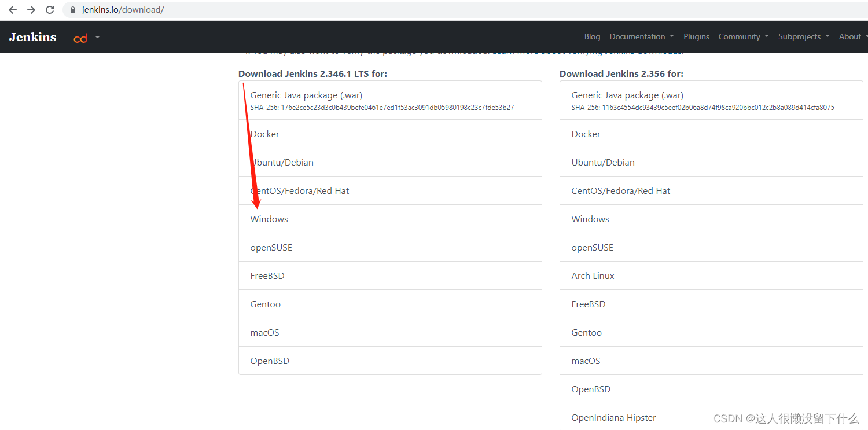Select Arch Linux weekly release

pyautogui.click(x=593, y=276)
